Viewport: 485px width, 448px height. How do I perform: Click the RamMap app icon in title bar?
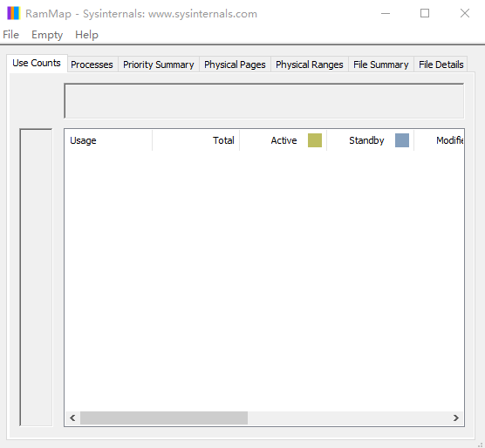(x=14, y=13)
